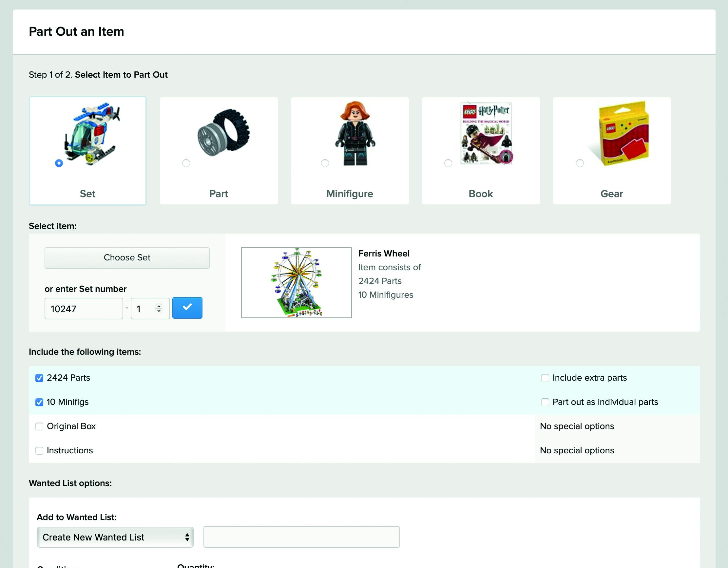Click the Set number 10247 field
The width and height of the screenshot is (728, 568).
[84, 309]
